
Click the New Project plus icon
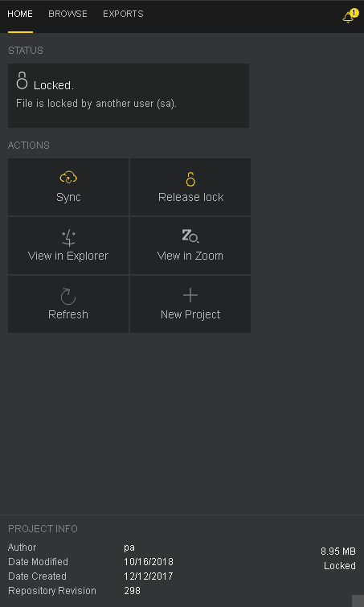[190, 295]
